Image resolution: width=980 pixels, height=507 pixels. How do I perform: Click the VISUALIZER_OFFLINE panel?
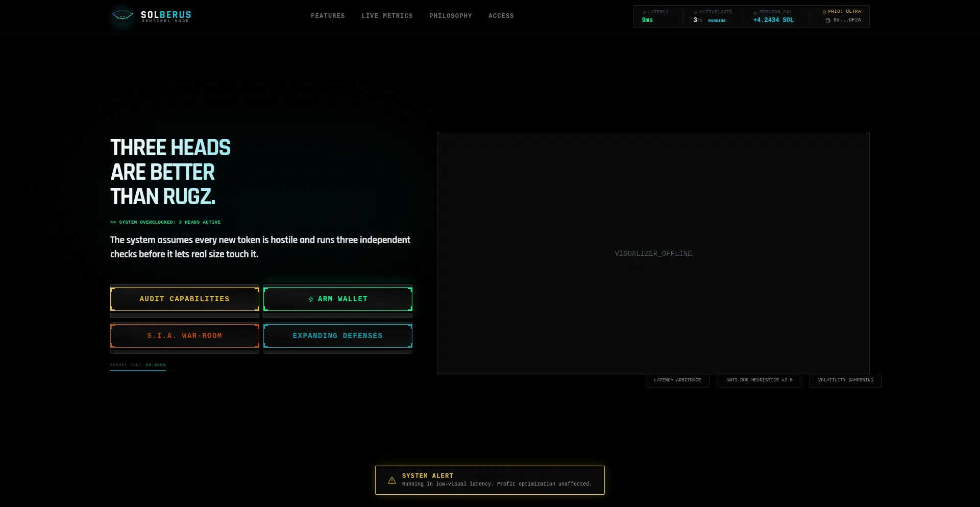[653, 253]
